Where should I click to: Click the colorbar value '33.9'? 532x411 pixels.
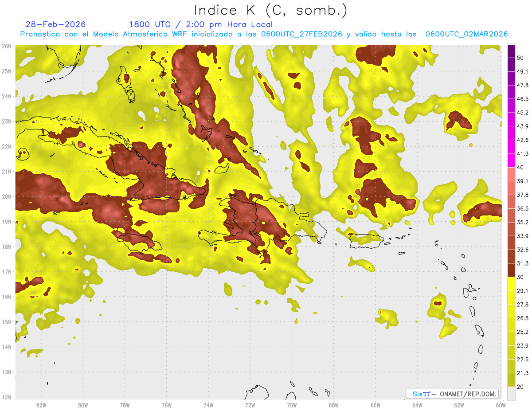523,236
